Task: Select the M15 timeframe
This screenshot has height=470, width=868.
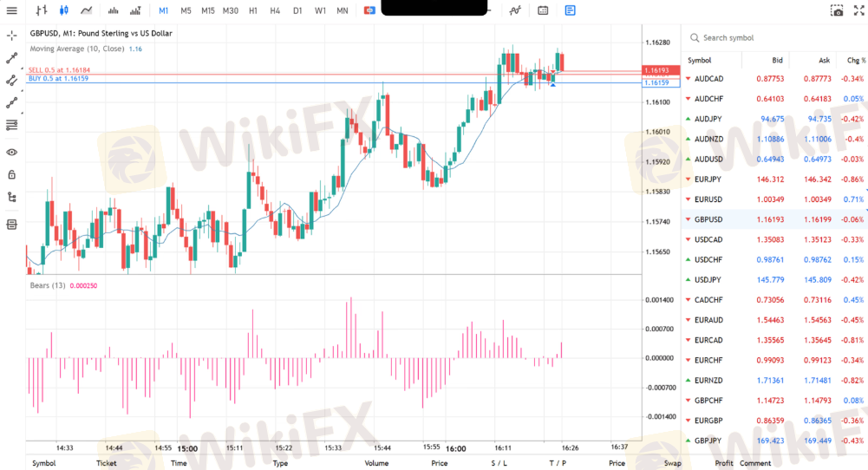Action: tap(207, 10)
